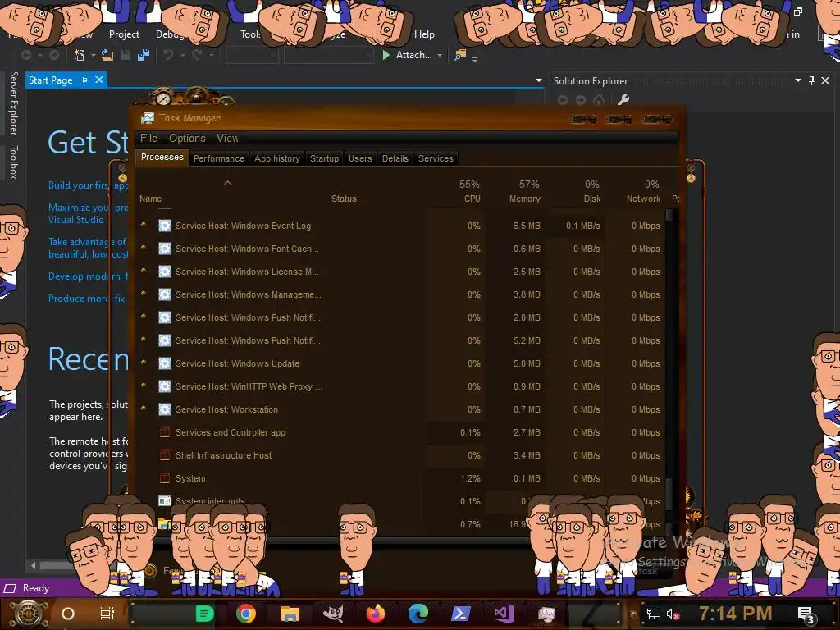This screenshot has height=630, width=840.
Task: Expand Service Host: WinHTTP Web Proxy row
Action: pos(144,386)
